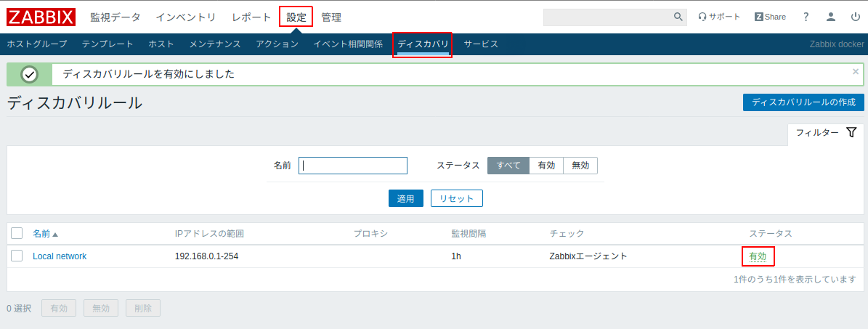Go to the メンテナンス submenu
This screenshot has width=868, height=329.
pos(215,44)
